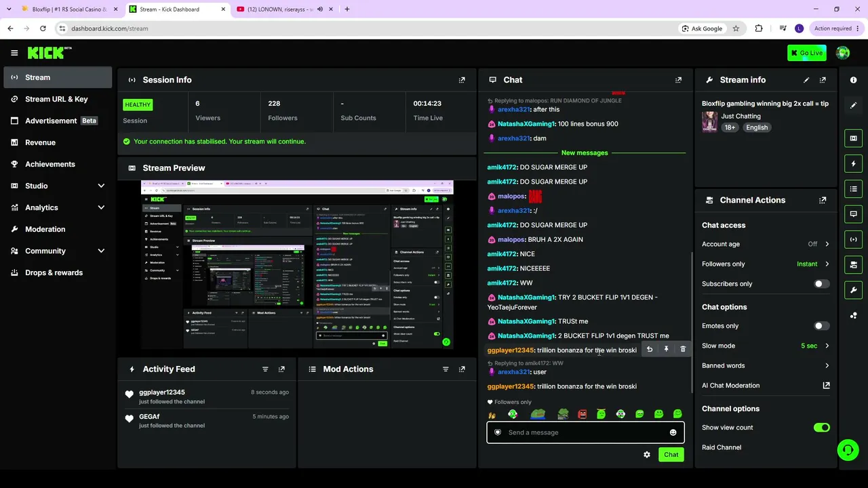Switch to the LONOWN YouTube browser tab
This screenshot has width=868, height=488.
pos(285,9)
